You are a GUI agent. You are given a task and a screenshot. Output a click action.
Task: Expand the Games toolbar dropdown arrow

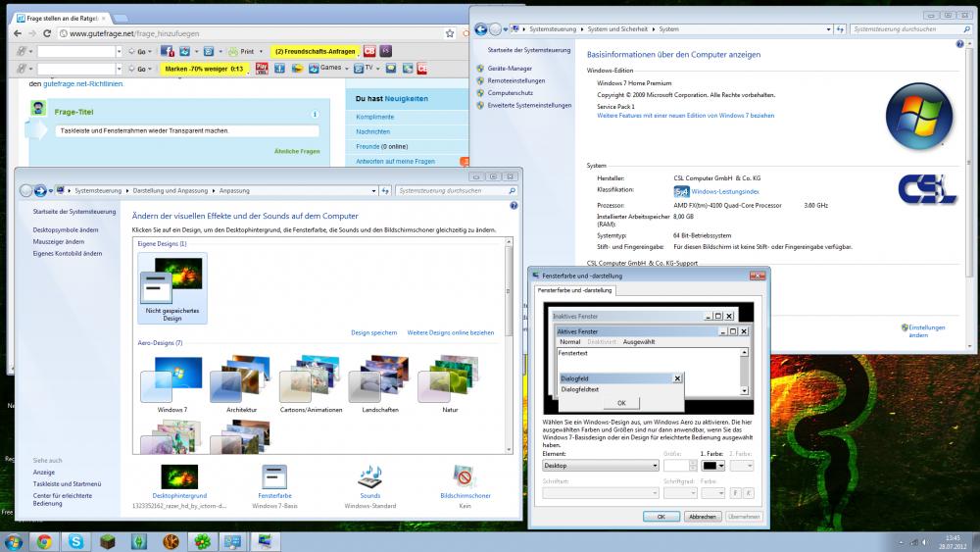point(346,68)
